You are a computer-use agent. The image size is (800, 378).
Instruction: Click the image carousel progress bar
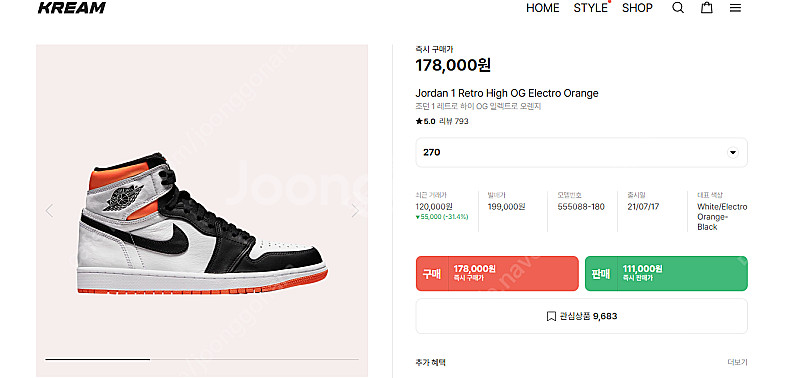(202, 359)
